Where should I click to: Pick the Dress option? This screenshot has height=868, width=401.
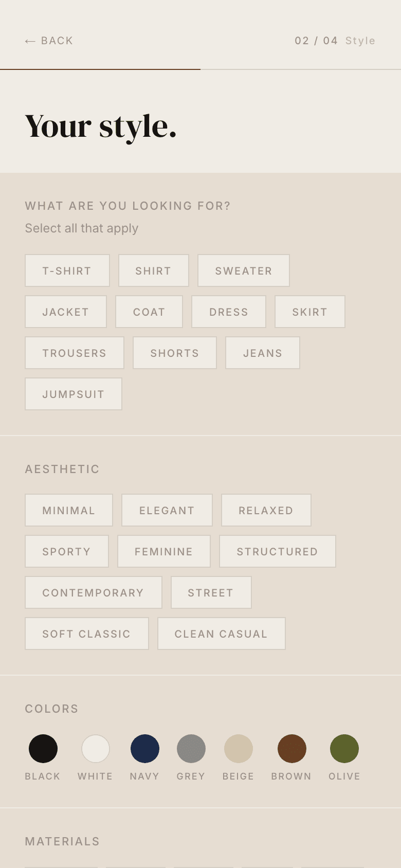point(229,312)
